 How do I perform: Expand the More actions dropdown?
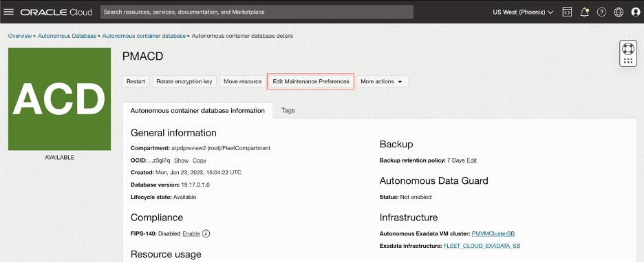(x=382, y=81)
